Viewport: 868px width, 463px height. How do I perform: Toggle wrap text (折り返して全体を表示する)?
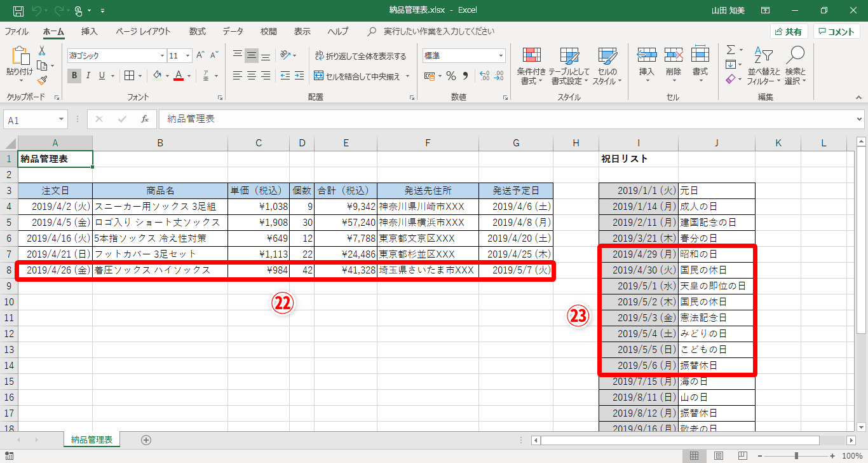point(360,56)
